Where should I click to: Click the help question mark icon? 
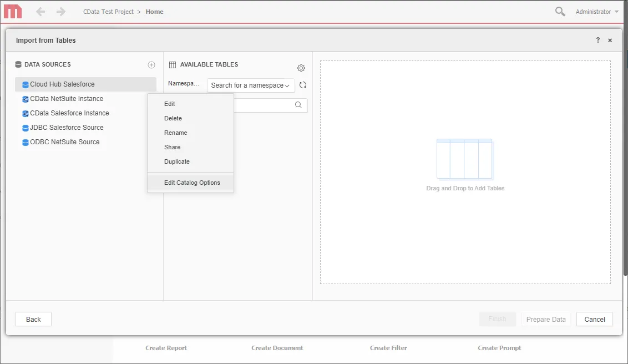click(597, 40)
